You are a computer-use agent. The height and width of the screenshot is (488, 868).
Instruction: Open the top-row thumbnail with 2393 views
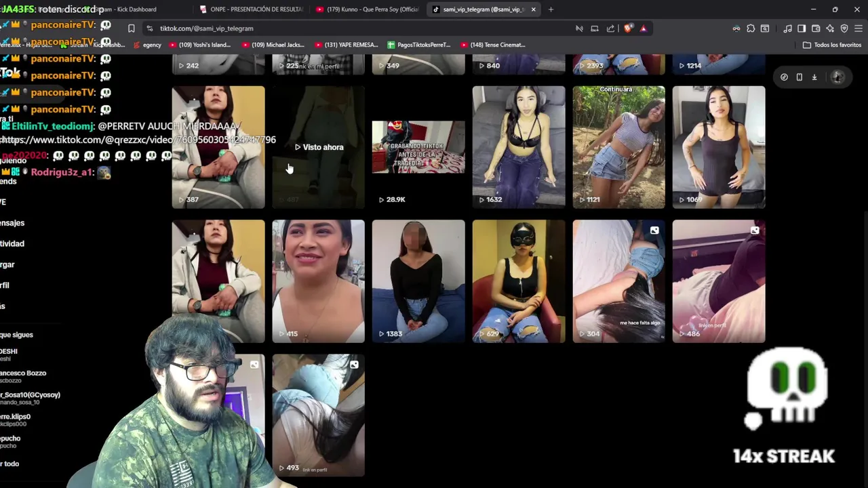point(618,64)
